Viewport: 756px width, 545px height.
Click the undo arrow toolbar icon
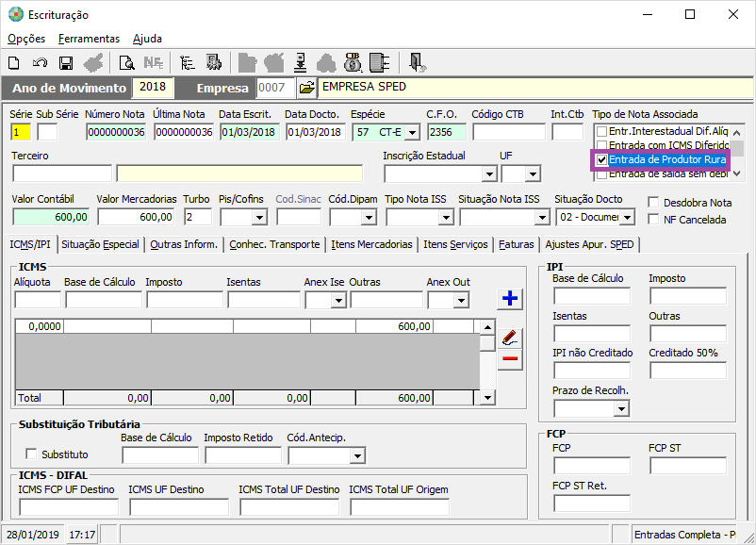40,62
